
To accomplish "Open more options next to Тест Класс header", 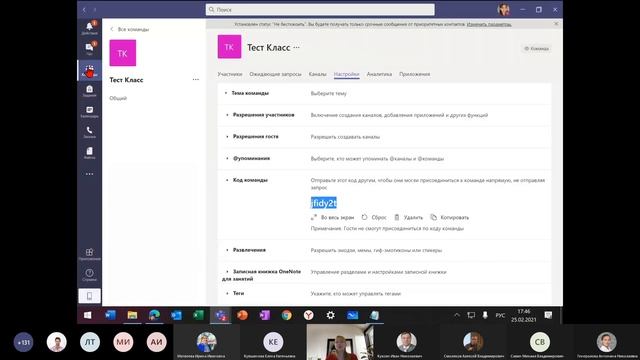I will pyautogui.click(x=296, y=47).
